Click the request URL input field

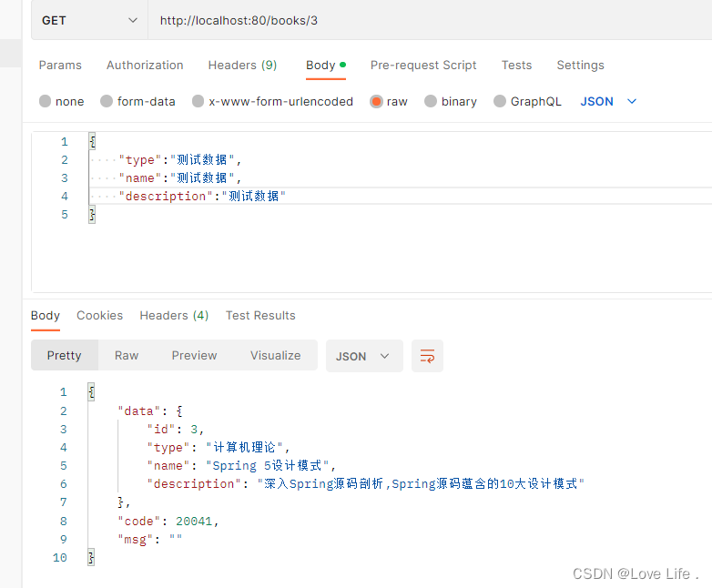429,20
